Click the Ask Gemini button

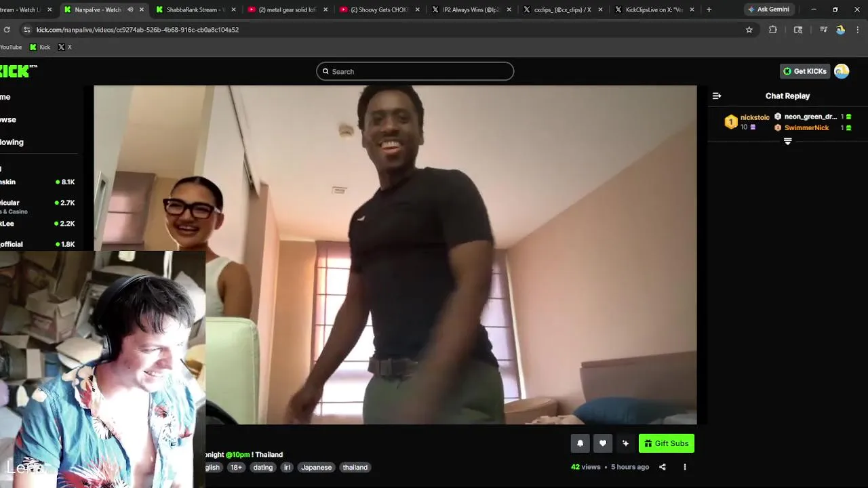pyautogui.click(x=768, y=9)
